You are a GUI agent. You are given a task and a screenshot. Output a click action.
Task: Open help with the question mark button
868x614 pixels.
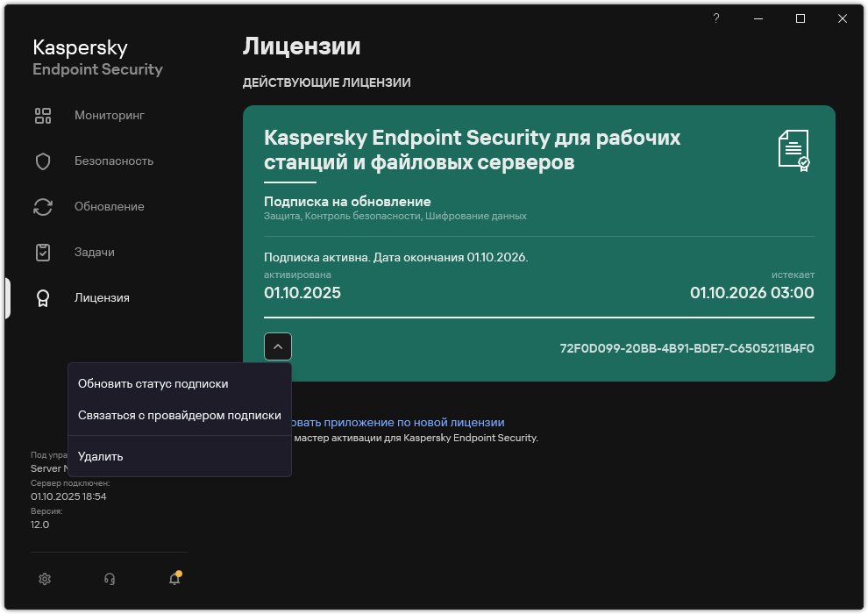point(715,18)
